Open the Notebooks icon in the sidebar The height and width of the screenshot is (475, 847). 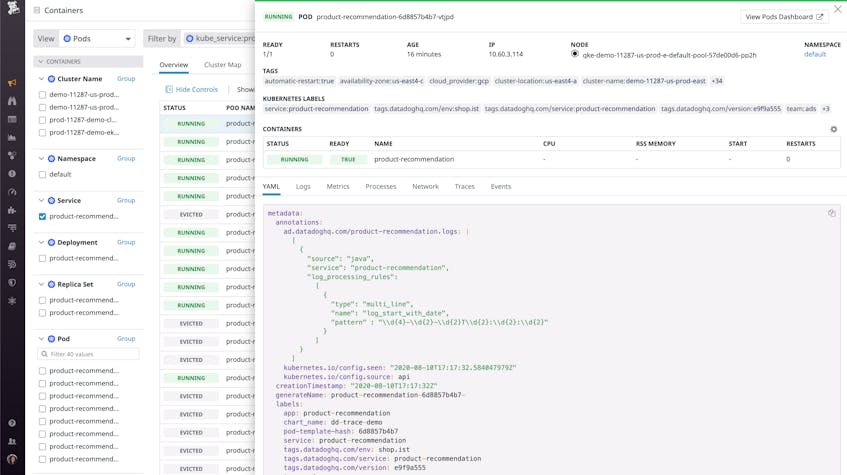click(x=12, y=246)
